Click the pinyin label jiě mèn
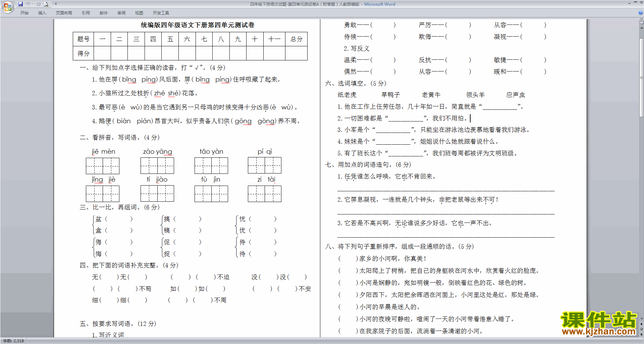The height and width of the screenshot is (344, 644). (103, 152)
